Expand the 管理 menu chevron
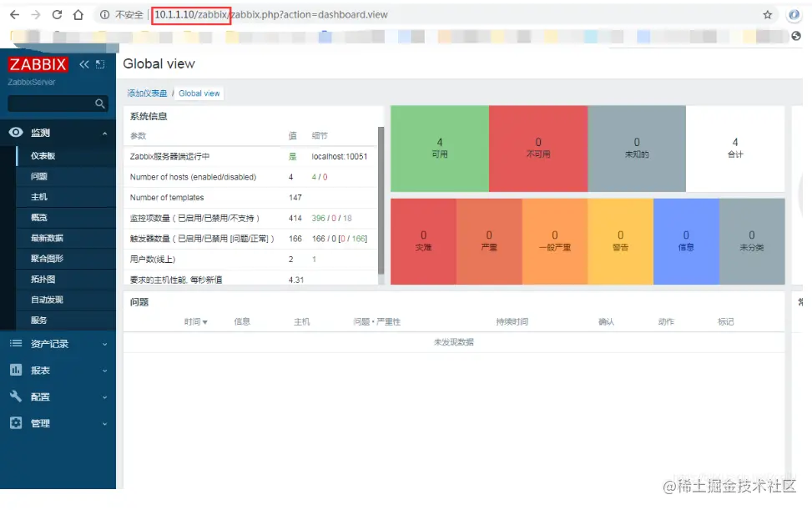 pos(104,423)
